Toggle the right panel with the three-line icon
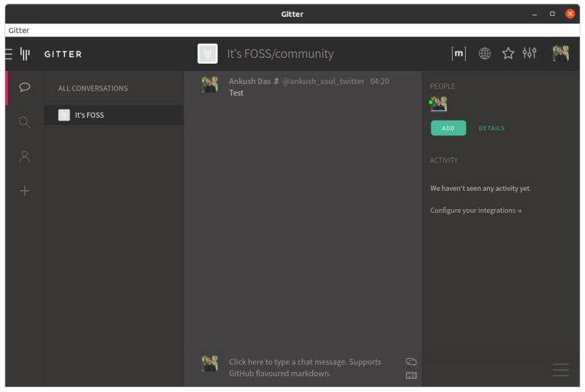 (x=561, y=369)
